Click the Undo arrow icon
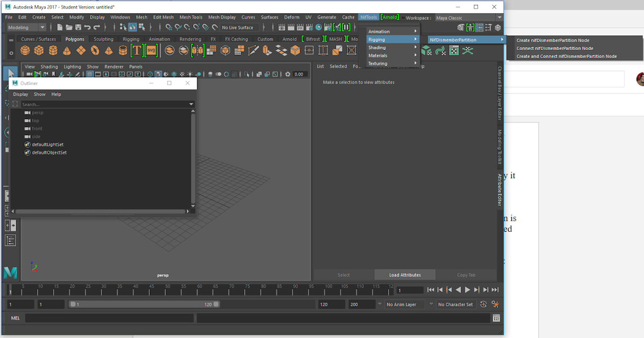 point(87,27)
